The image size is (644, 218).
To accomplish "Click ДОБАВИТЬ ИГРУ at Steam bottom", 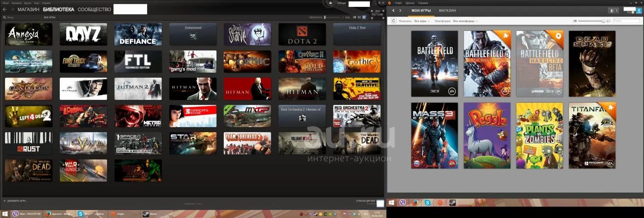I will click(x=15, y=201).
